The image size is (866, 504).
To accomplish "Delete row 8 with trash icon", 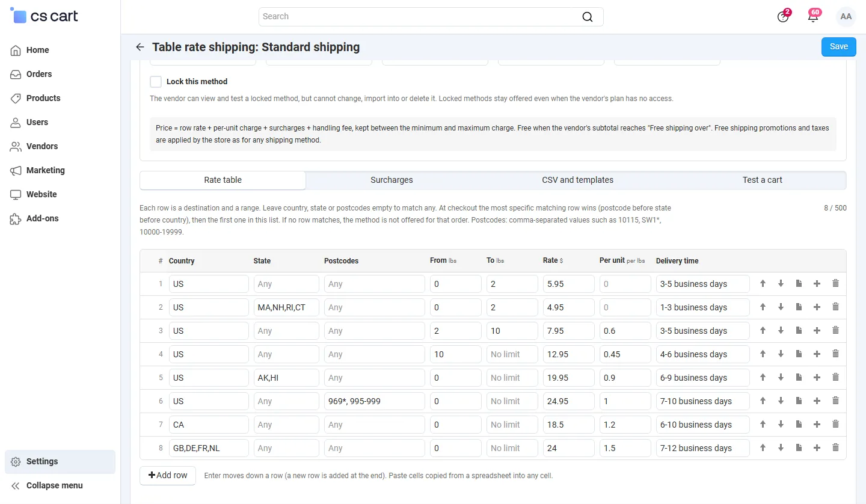I will pos(835,448).
